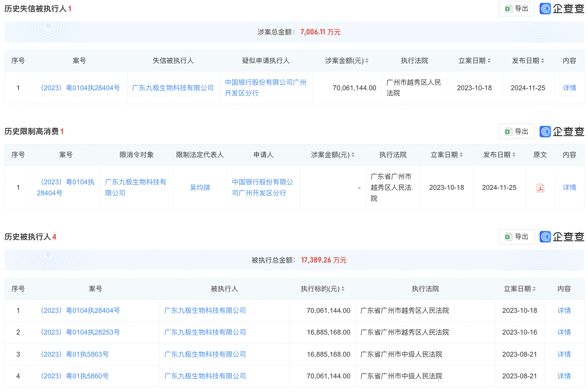
Task: Open 中国银行股份有限公司广州开发区分行 in 失信被执行人 row
Action: tap(266, 88)
